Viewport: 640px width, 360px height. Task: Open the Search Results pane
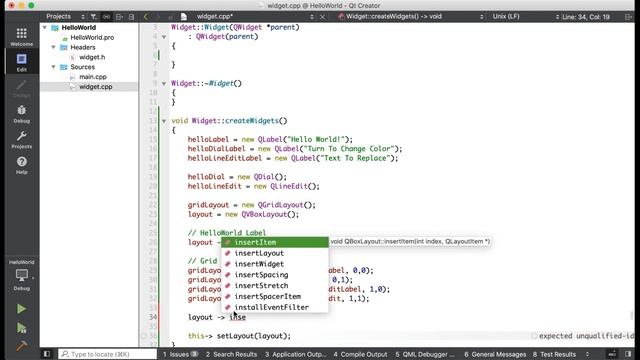tap(231, 354)
